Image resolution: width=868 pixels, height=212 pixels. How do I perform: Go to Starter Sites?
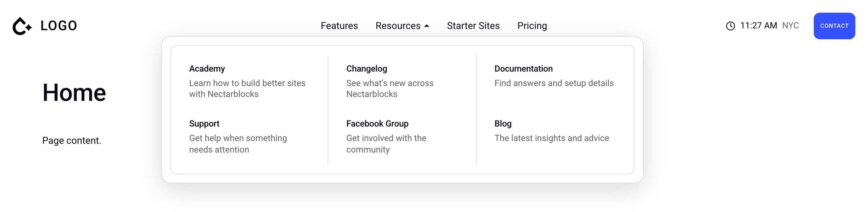coord(473,26)
